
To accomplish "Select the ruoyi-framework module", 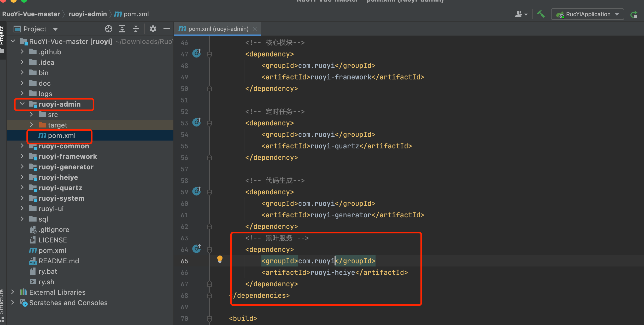I will click(68, 156).
